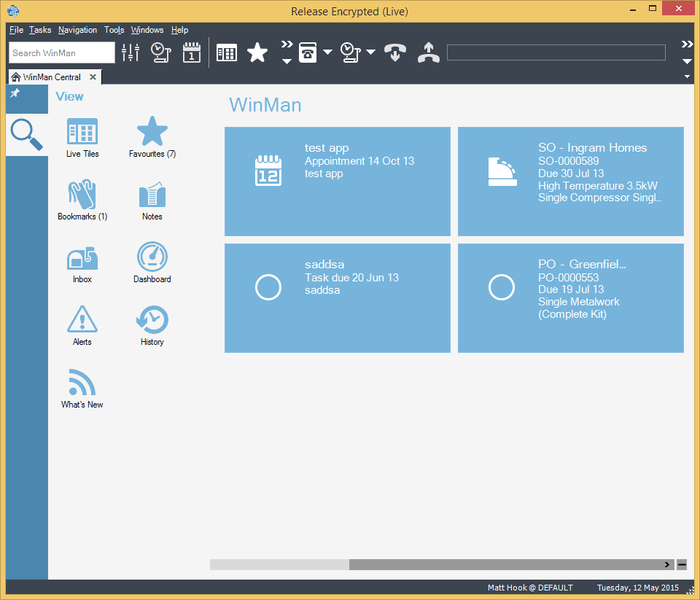This screenshot has width=700, height=600.
Task: Open the Dashboard view
Action: [x=152, y=262]
